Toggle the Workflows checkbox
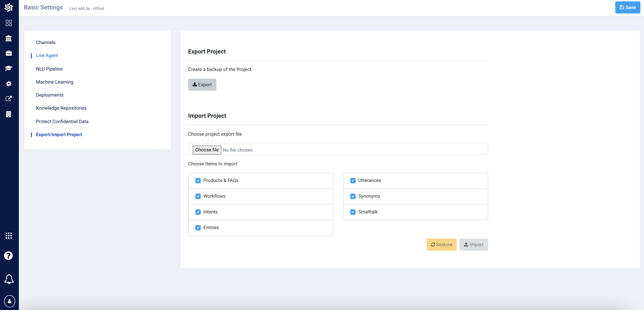This screenshot has width=644, height=310. [x=198, y=196]
